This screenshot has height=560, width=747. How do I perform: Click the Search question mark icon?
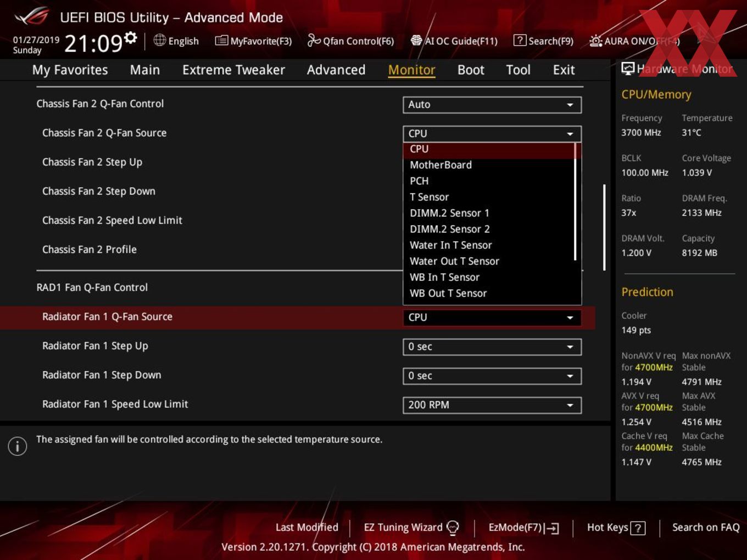(x=520, y=41)
